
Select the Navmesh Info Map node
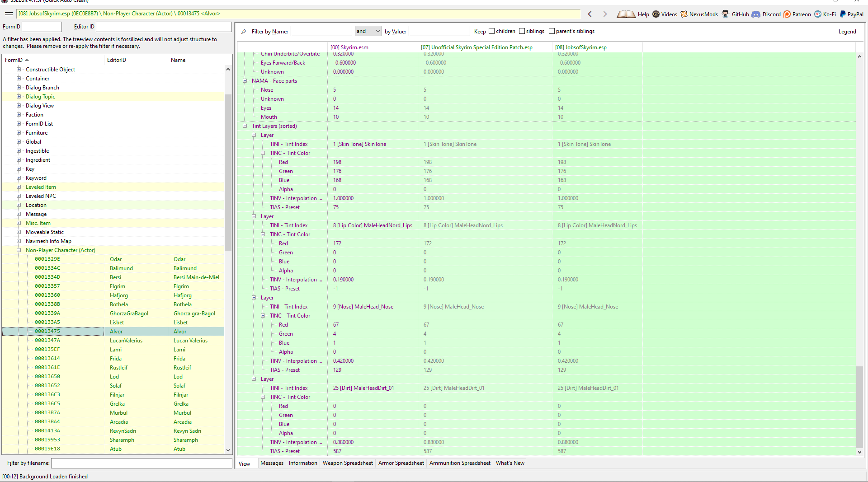48,241
